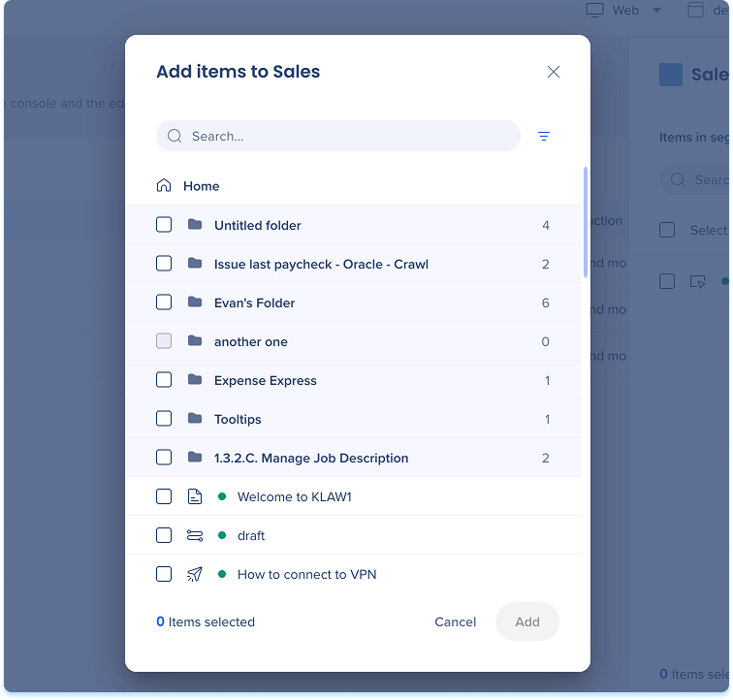Click Evan's Folder folder icon
Screen dimensions: 733x700
pos(195,302)
